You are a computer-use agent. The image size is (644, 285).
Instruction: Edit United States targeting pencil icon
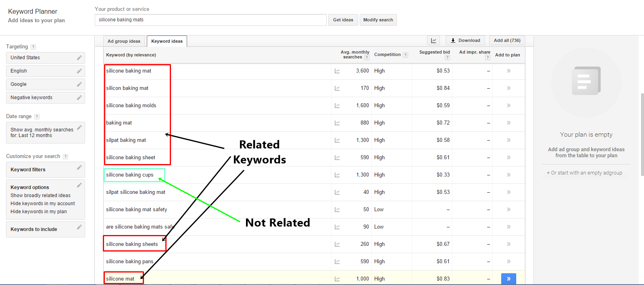[79, 58]
